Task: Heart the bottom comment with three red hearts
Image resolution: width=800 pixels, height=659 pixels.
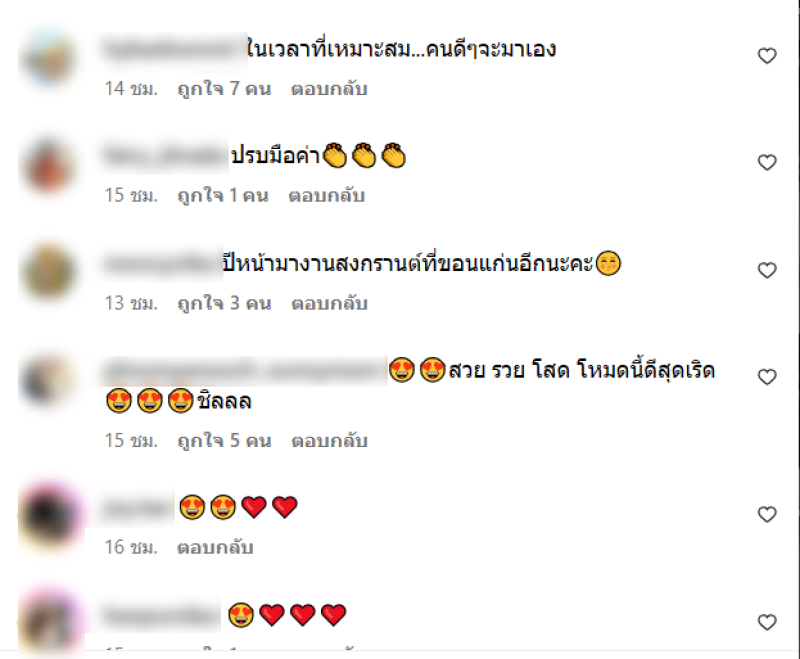Action: (x=766, y=622)
